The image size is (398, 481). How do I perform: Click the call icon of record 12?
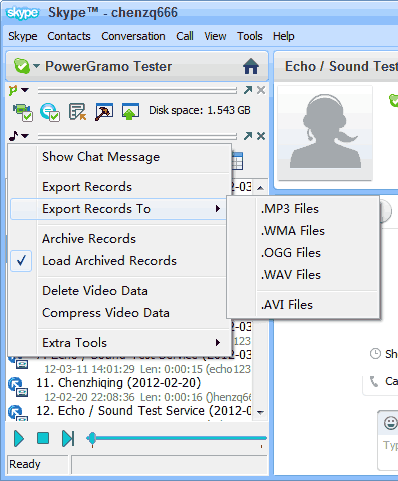18,413
